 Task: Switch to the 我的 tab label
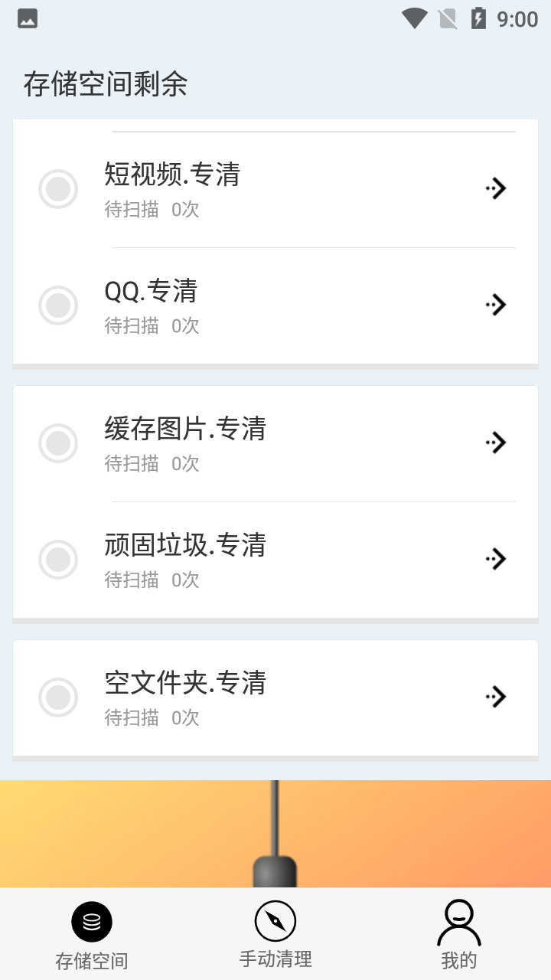pos(459,960)
